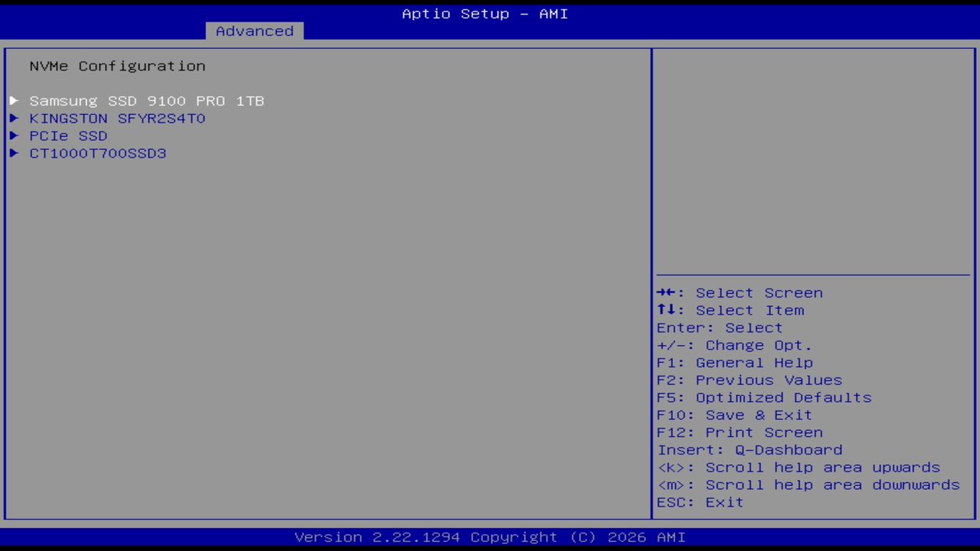The width and height of the screenshot is (980, 551).
Task: Select the KINGSTON SFYR2S4T0 drive
Action: pos(117,118)
